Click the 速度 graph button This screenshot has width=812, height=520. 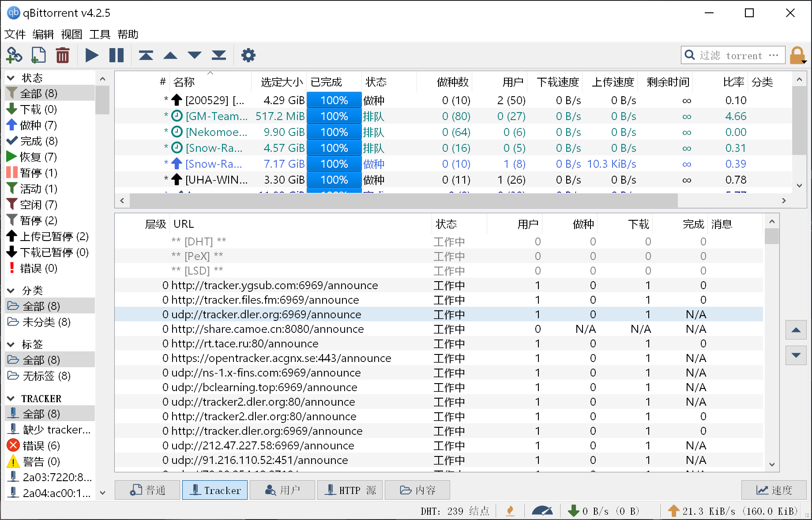(774, 490)
